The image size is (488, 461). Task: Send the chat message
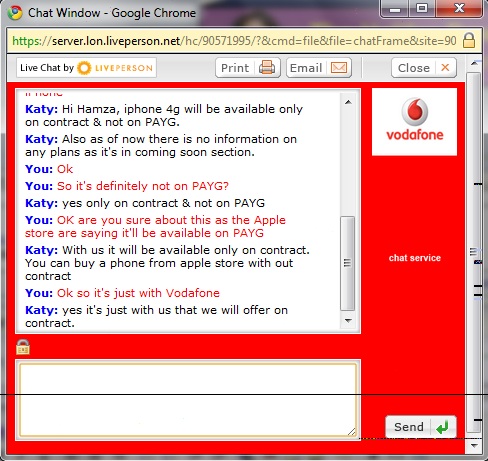click(421, 427)
